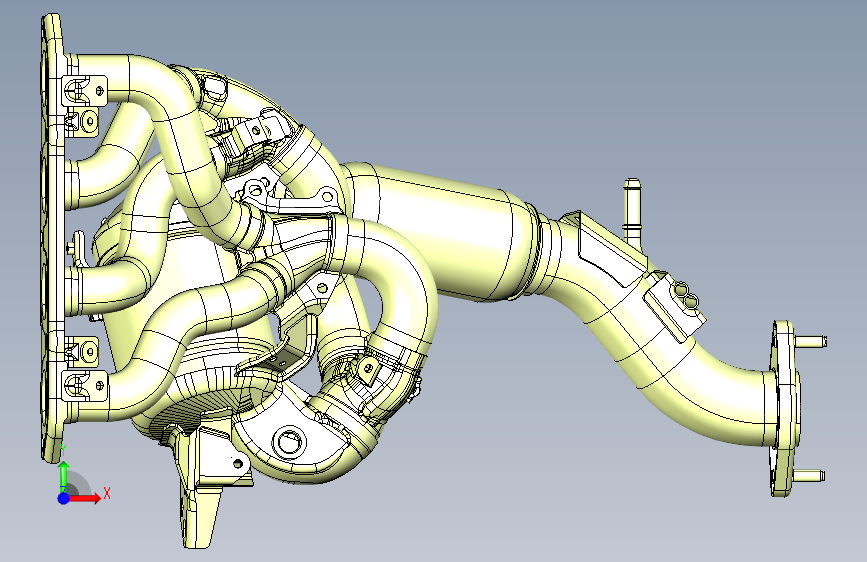Click the red X axis arrow on triad
Image resolution: width=867 pixels, height=562 pixels.
tap(86, 498)
